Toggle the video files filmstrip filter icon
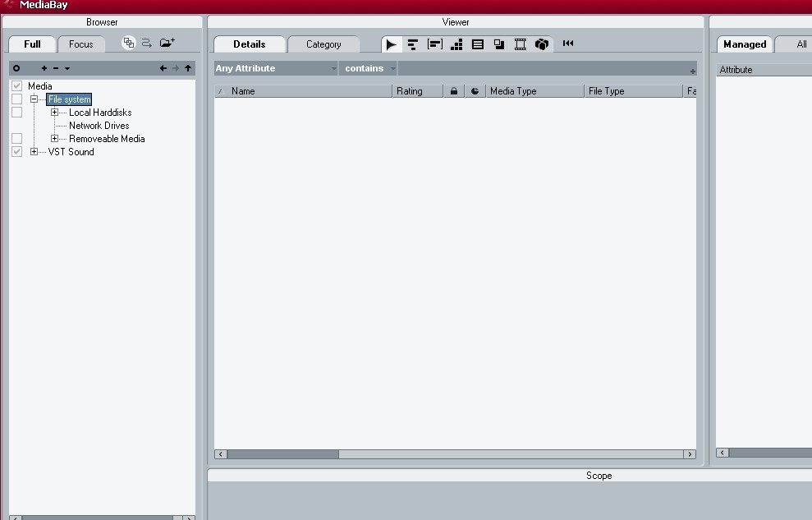812x520 pixels. (521, 44)
